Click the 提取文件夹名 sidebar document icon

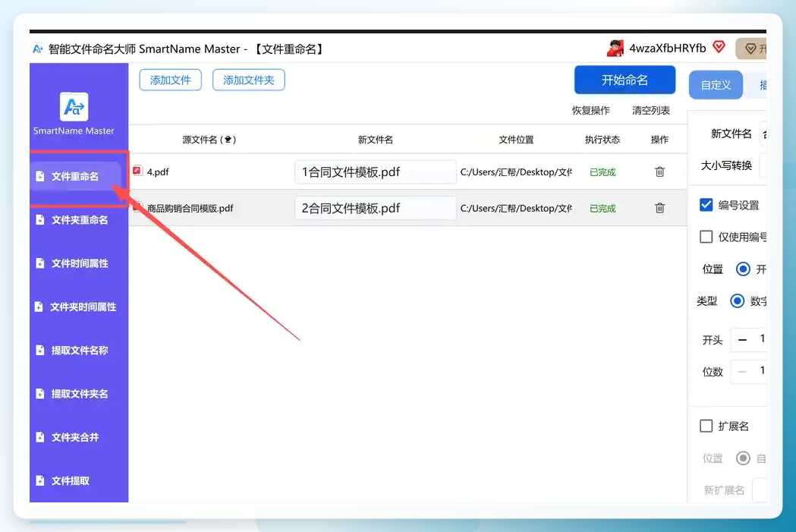(40, 394)
